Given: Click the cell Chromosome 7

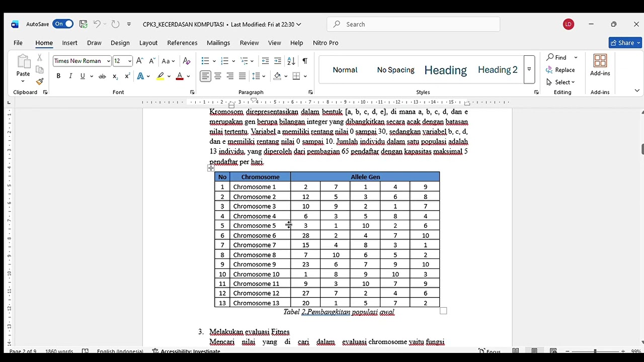Looking at the screenshot, I should pyautogui.click(x=260, y=245).
